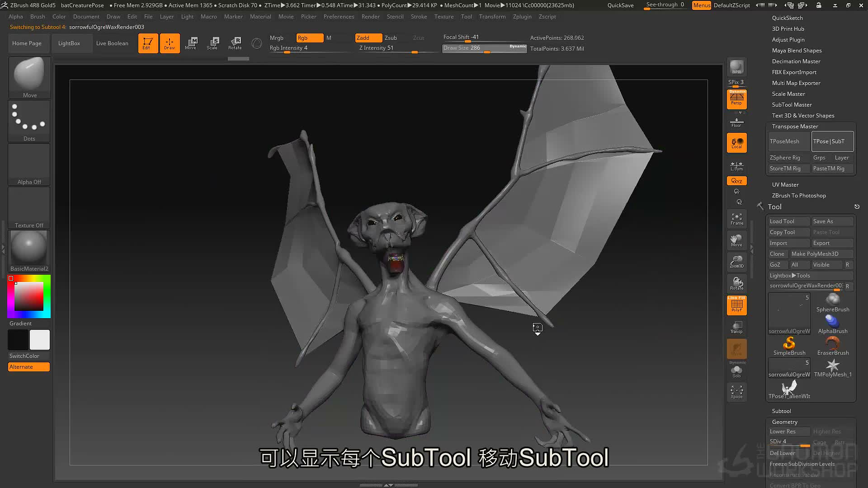Toggle XYZ rotation axis button
Viewport: 868px width, 488px height.
point(736,181)
